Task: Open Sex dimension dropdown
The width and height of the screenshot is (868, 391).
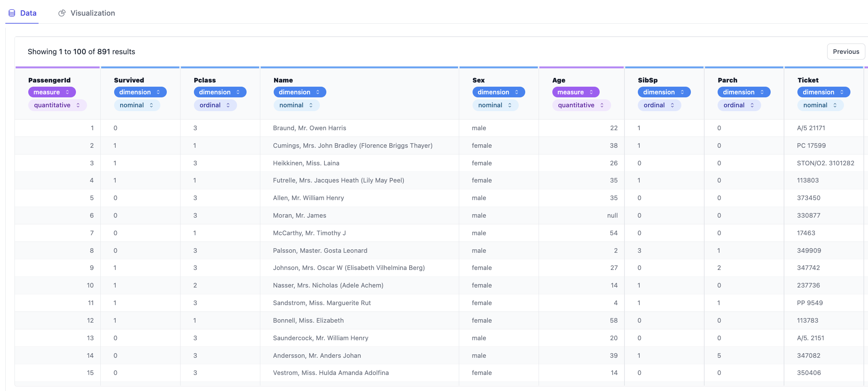Action: pos(499,92)
